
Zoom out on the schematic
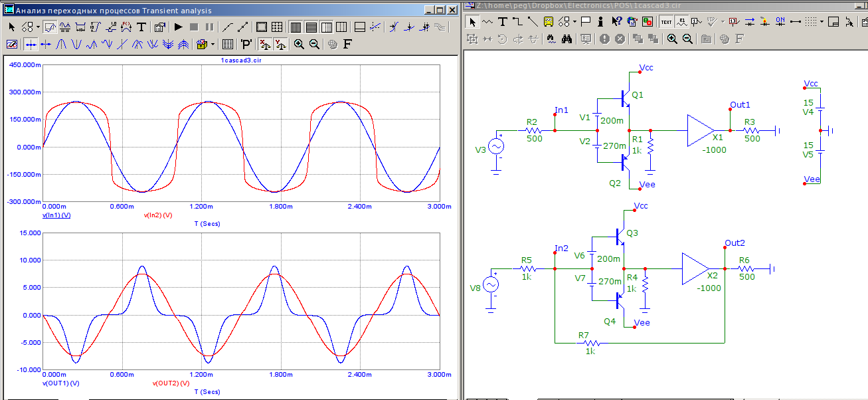[x=687, y=39]
